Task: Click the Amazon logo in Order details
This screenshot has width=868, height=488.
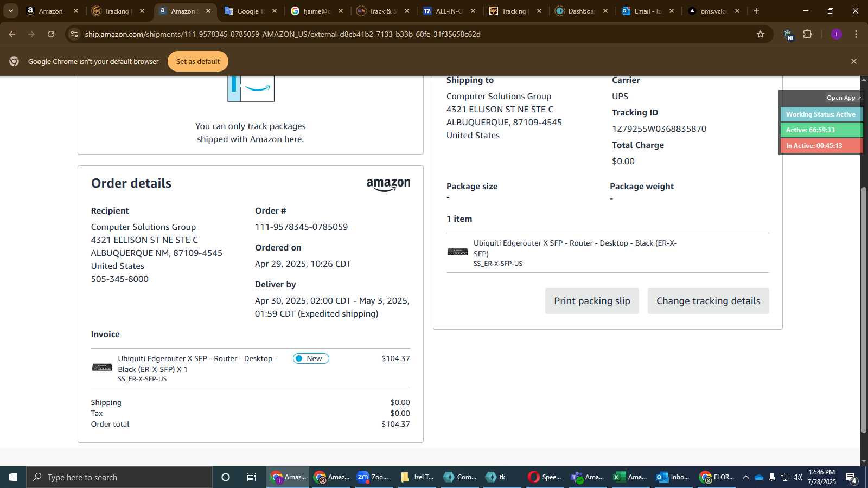Action: pos(388,185)
